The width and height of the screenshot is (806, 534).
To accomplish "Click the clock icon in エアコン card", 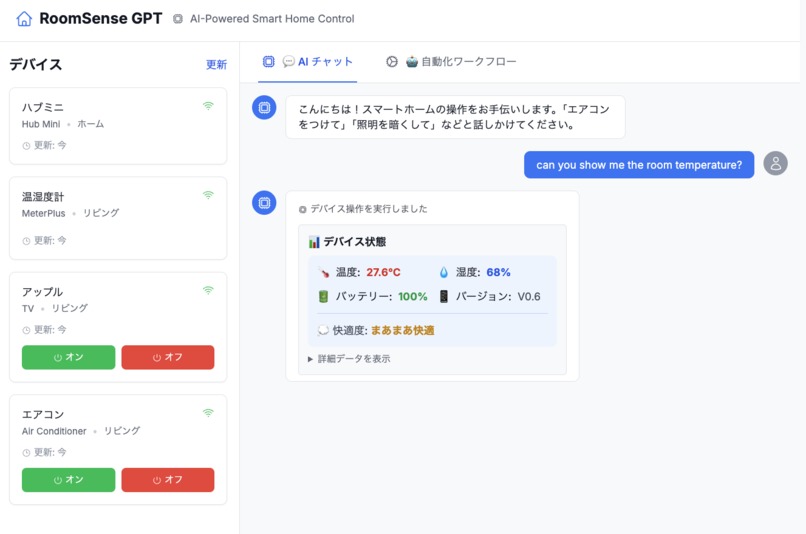I will click(x=26, y=453).
